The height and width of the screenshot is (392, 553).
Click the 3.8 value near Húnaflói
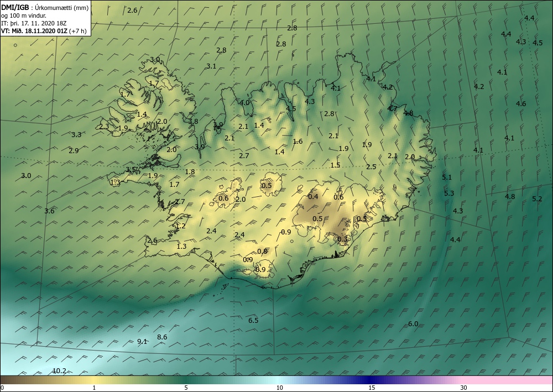[193, 121]
